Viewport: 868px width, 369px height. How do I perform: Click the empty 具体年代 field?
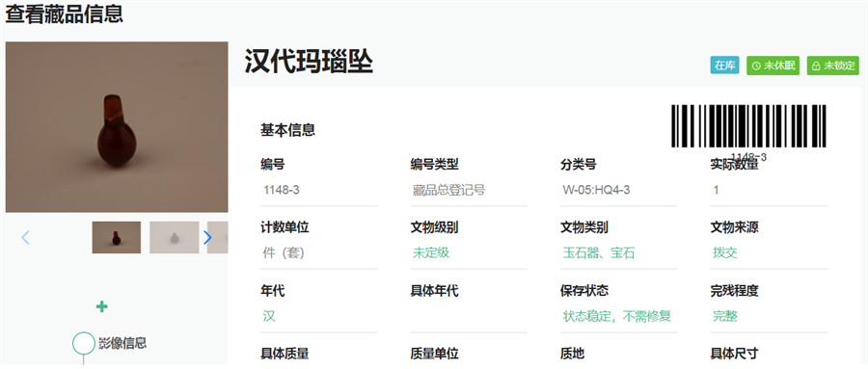pyautogui.click(x=469, y=316)
